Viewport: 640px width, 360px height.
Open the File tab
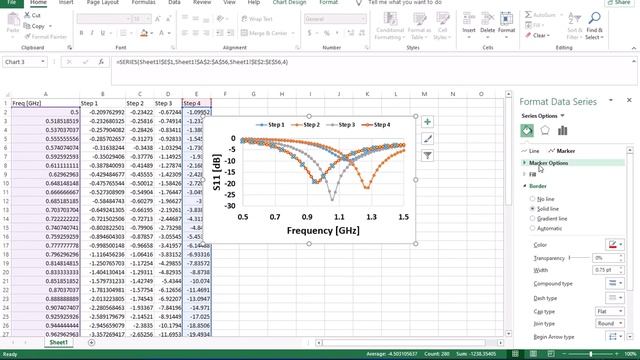[11, 2]
